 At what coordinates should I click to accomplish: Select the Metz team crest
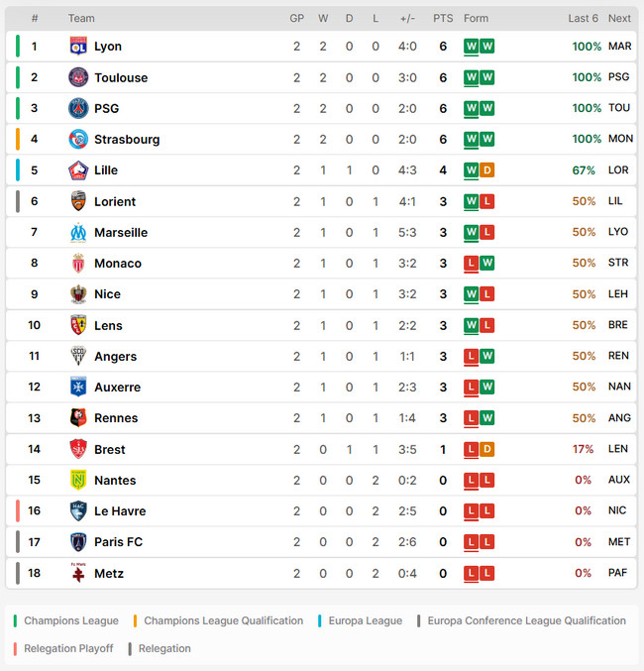(78, 573)
